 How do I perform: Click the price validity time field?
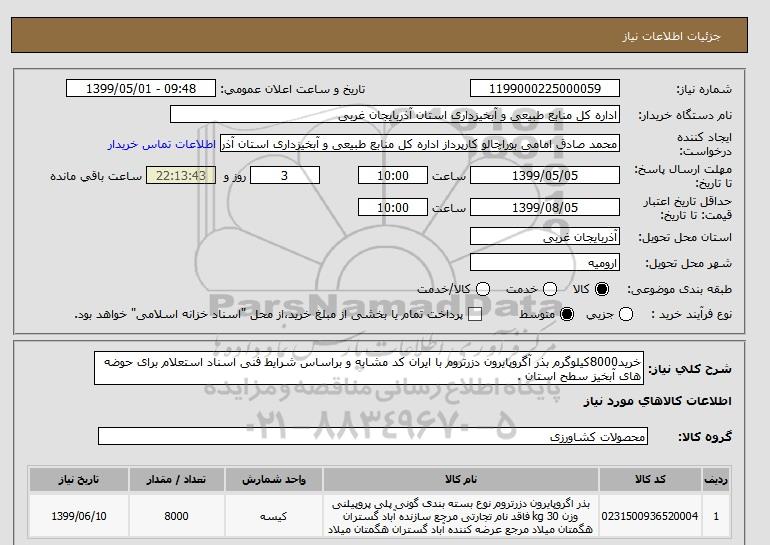click(393, 208)
